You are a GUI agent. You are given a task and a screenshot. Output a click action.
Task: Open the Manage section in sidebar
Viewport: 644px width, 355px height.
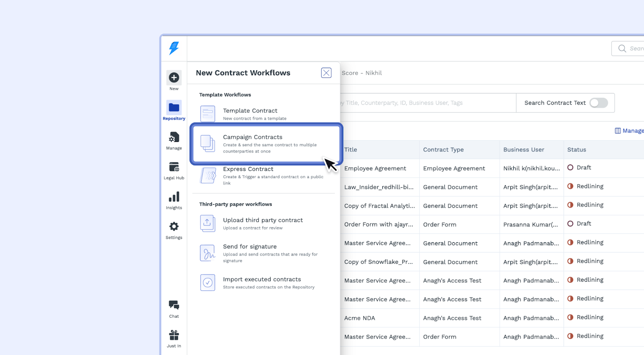click(x=174, y=138)
